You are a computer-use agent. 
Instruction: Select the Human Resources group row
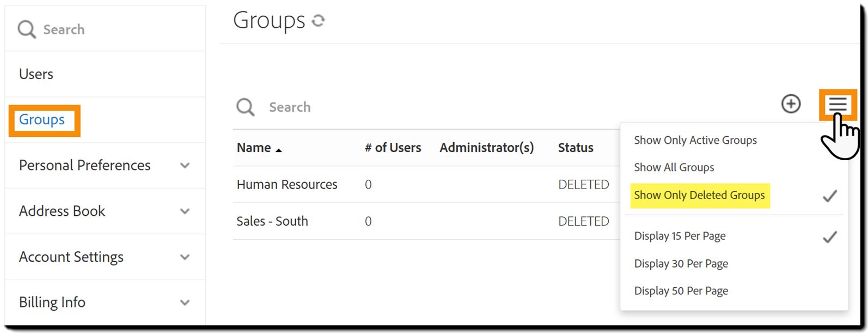287,185
